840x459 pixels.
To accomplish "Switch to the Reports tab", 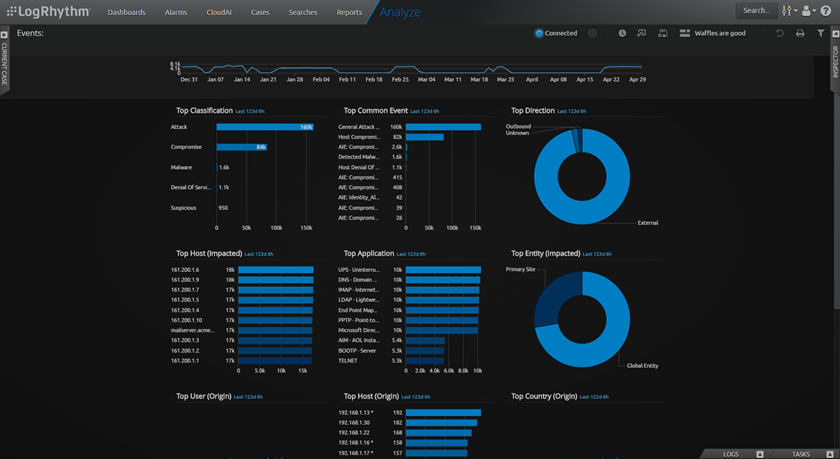I will (x=349, y=13).
